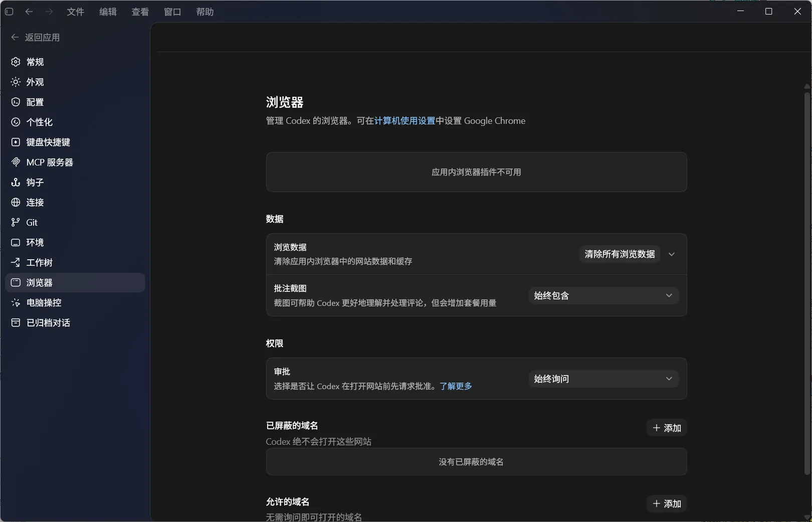Toggle the sidebar panel icon
812x522 pixels.
pos(9,12)
